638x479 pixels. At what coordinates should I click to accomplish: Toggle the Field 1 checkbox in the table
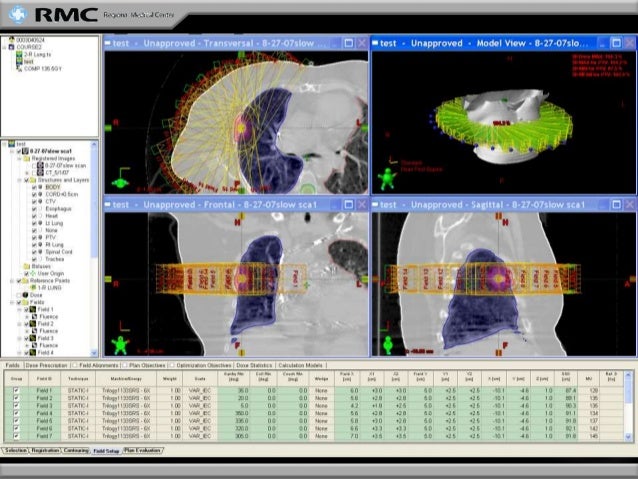coord(15,389)
